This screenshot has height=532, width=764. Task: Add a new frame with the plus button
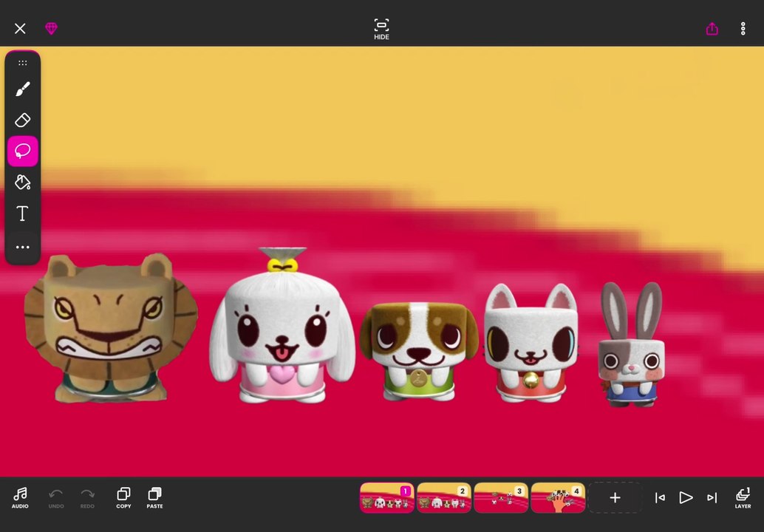point(615,497)
